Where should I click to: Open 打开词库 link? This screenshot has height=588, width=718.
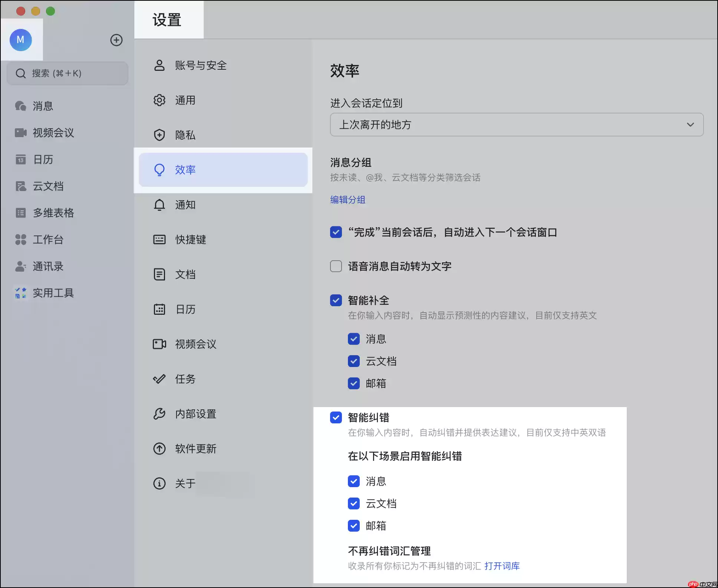(x=503, y=566)
